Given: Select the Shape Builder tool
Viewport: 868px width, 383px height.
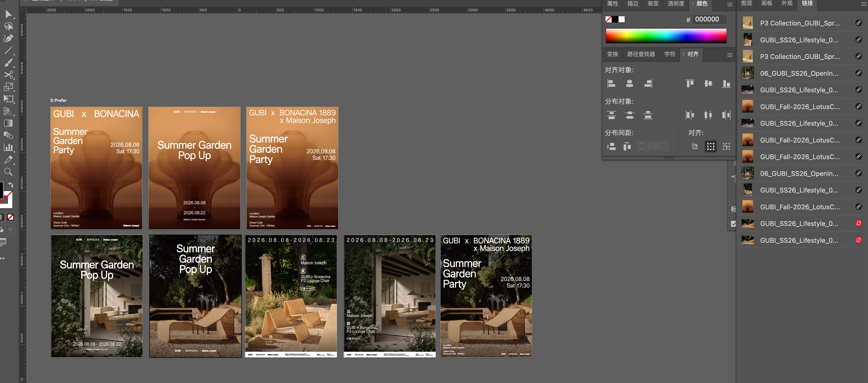Looking at the screenshot, I should [9, 135].
